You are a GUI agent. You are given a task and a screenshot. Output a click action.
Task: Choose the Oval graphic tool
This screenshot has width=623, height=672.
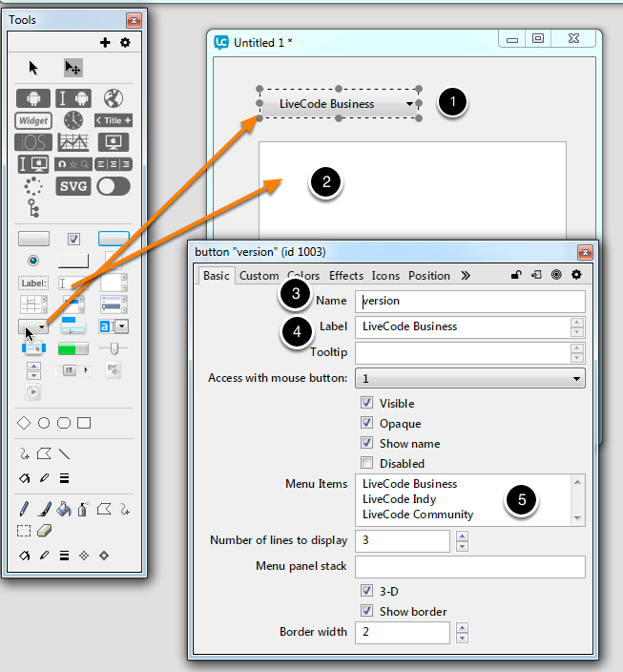click(x=44, y=423)
